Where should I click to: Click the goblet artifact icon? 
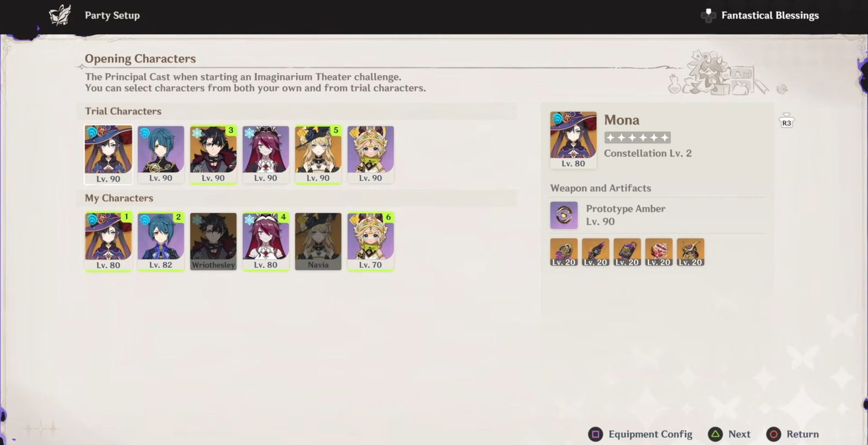coord(659,252)
